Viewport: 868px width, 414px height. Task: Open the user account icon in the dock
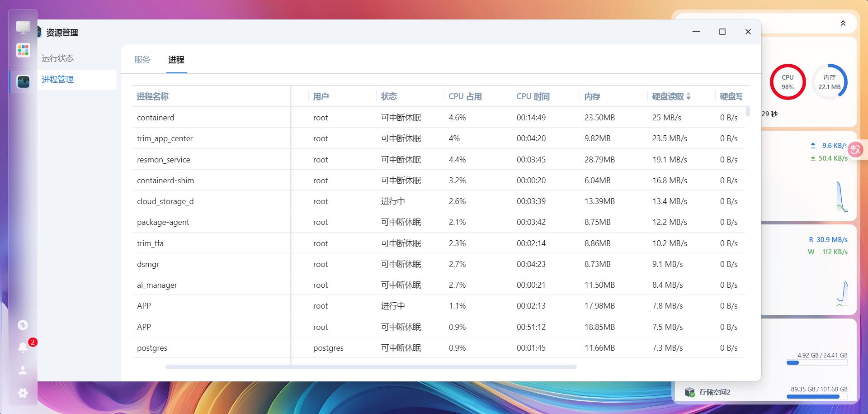point(23,370)
